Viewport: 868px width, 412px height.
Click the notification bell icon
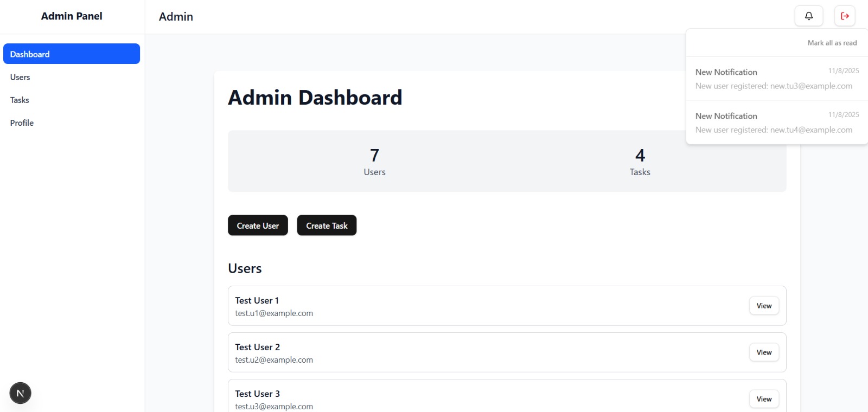tap(808, 16)
